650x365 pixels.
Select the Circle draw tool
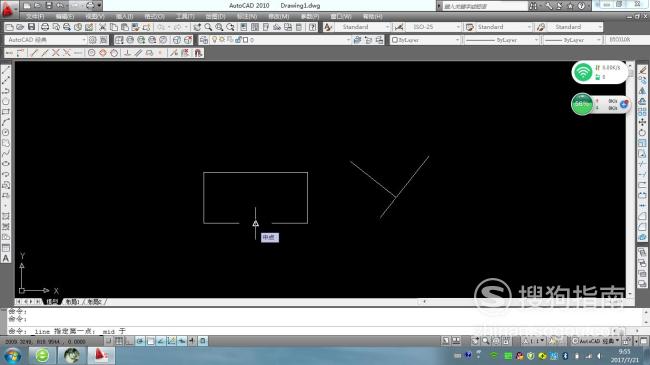(x=6, y=132)
